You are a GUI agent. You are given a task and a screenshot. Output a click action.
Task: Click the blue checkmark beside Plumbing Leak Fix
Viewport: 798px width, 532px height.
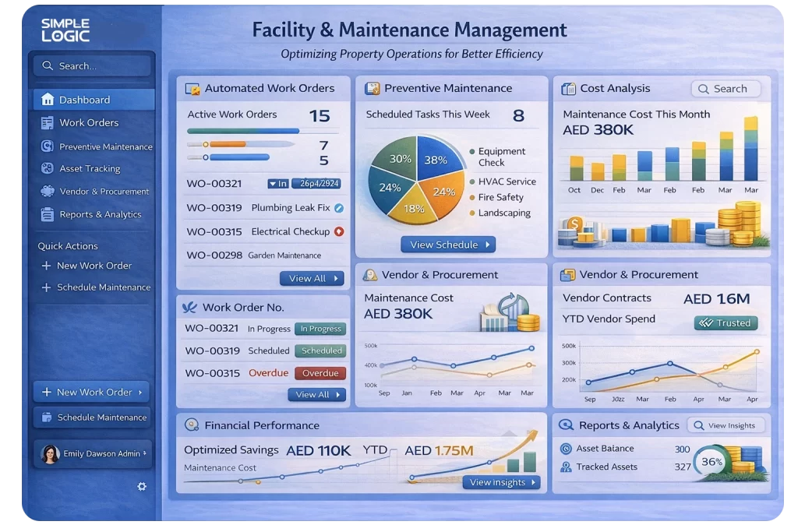coord(339,208)
